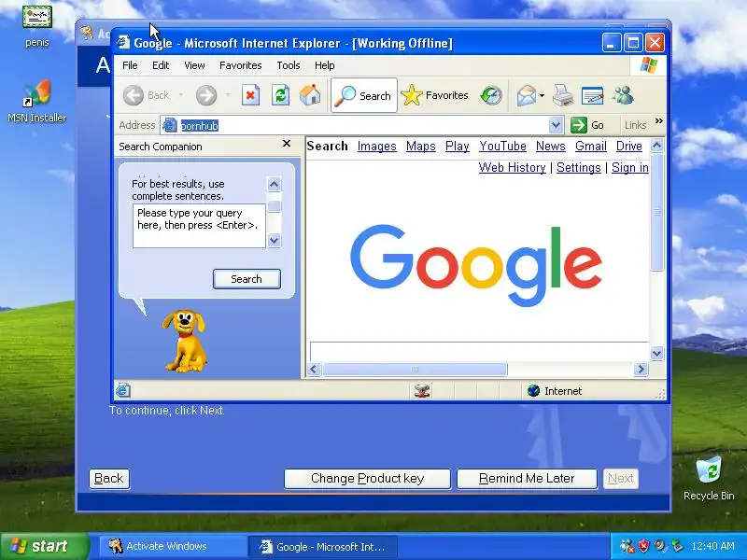Open the Help menu
747x560 pixels.
click(x=324, y=65)
